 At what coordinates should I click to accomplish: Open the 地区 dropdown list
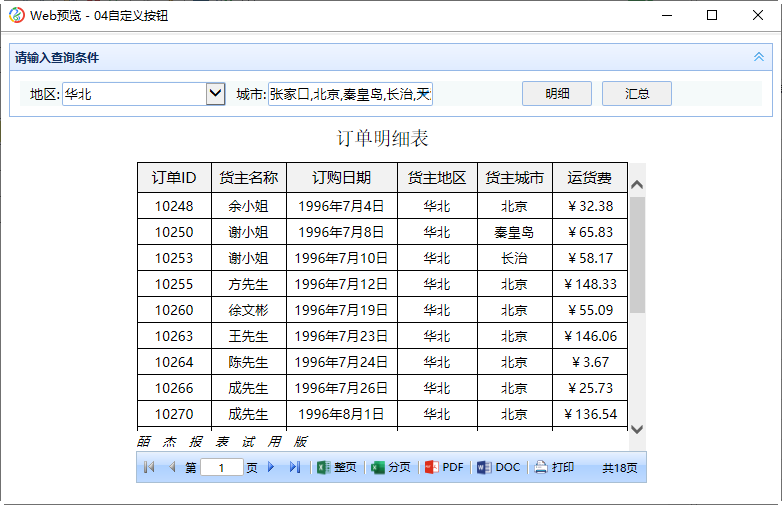[x=215, y=94]
